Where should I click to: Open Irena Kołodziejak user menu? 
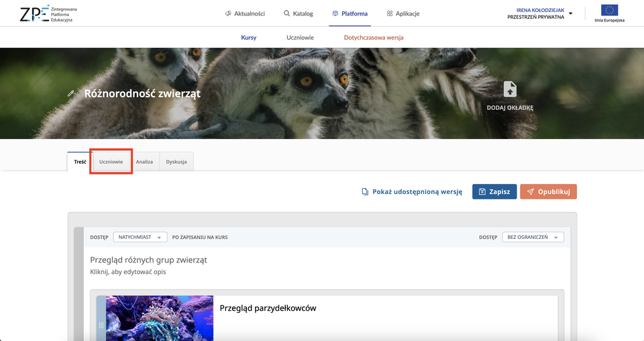[540, 13]
